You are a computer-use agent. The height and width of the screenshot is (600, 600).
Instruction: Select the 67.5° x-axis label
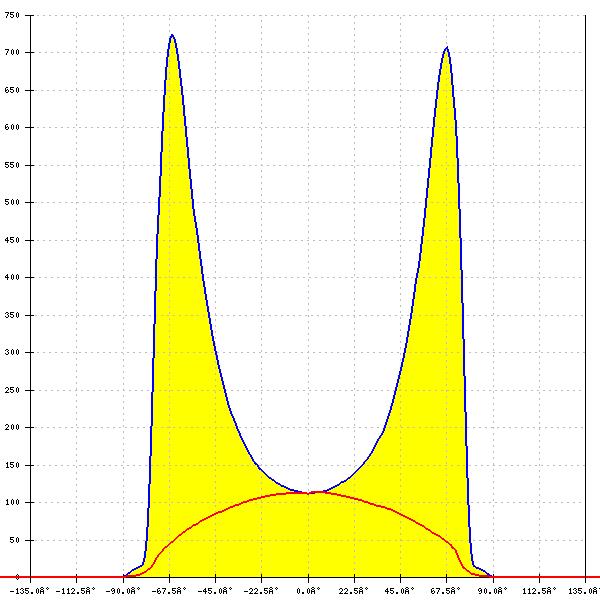[446, 590]
